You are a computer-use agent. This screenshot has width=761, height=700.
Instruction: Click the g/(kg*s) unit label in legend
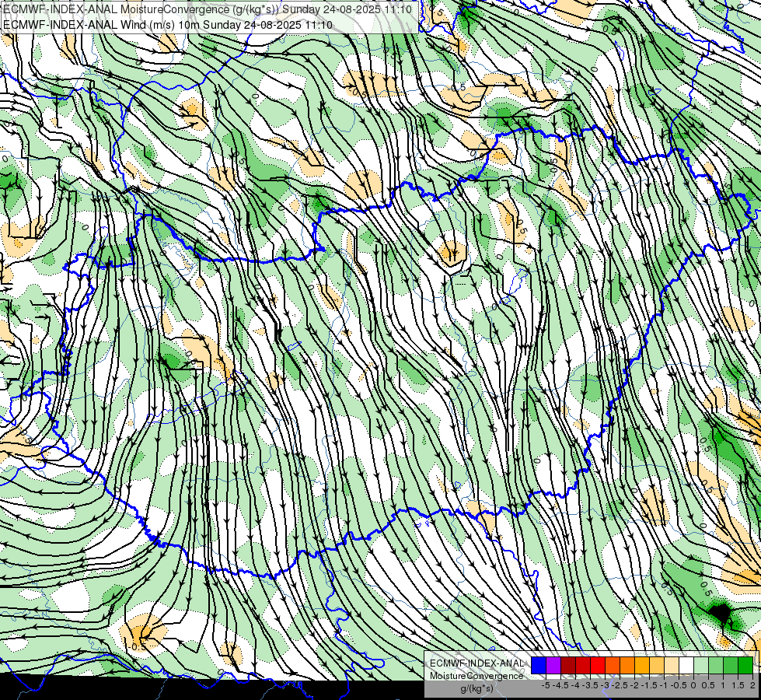pyautogui.click(x=476, y=688)
